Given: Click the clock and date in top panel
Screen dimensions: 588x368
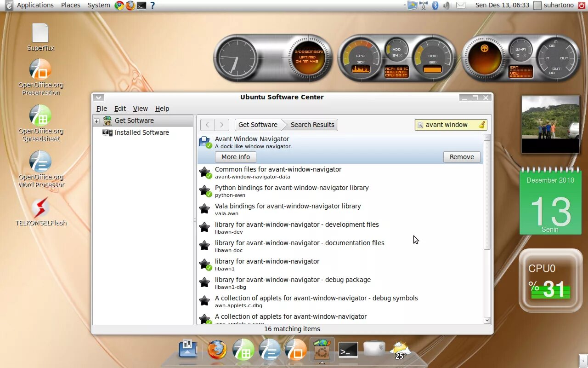Looking at the screenshot, I should (x=502, y=5).
